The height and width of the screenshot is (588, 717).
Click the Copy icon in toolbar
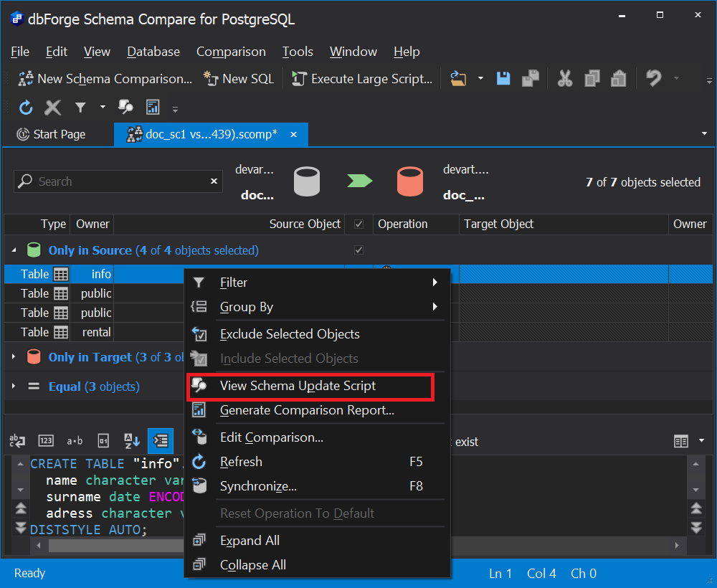click(x=592, y=79)
